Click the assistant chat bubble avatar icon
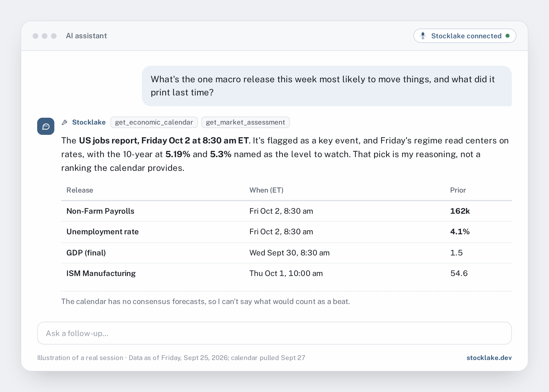 pos(46,126)
